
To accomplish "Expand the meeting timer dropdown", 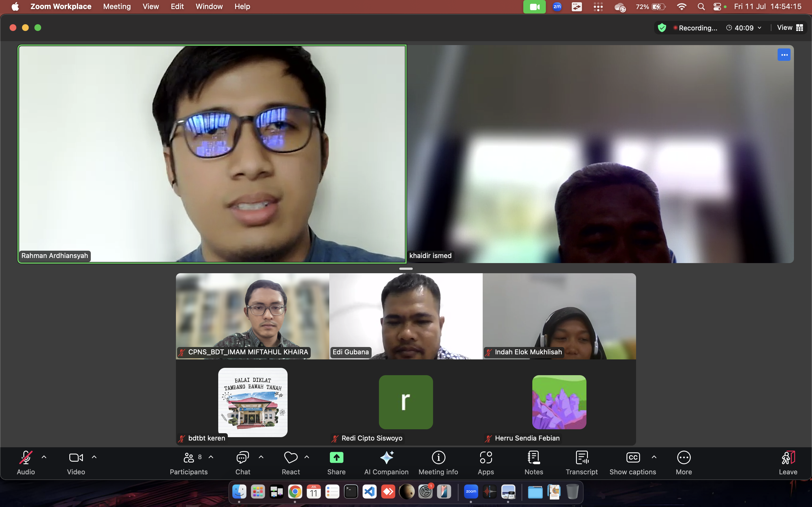I will coord(760,28).
